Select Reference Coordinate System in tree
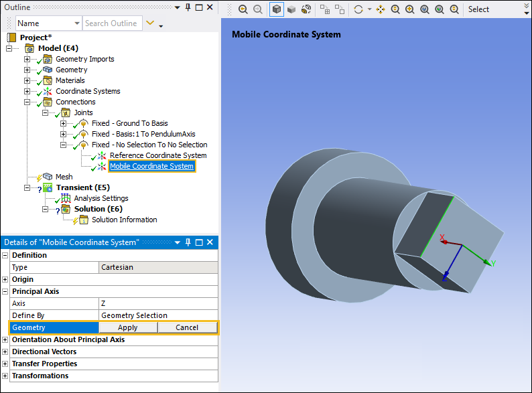The height and width of the screenshot is (393, 532). click(x=157, y=155)
